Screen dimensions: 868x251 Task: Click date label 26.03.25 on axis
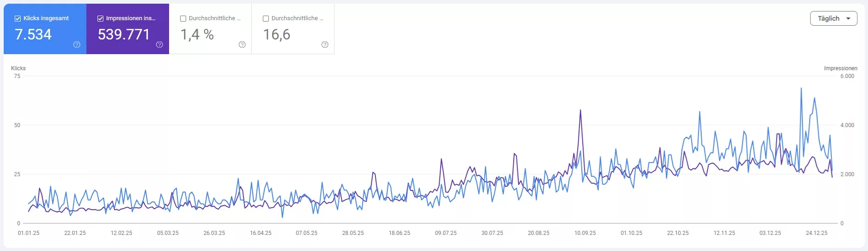(x=214, y=233)
